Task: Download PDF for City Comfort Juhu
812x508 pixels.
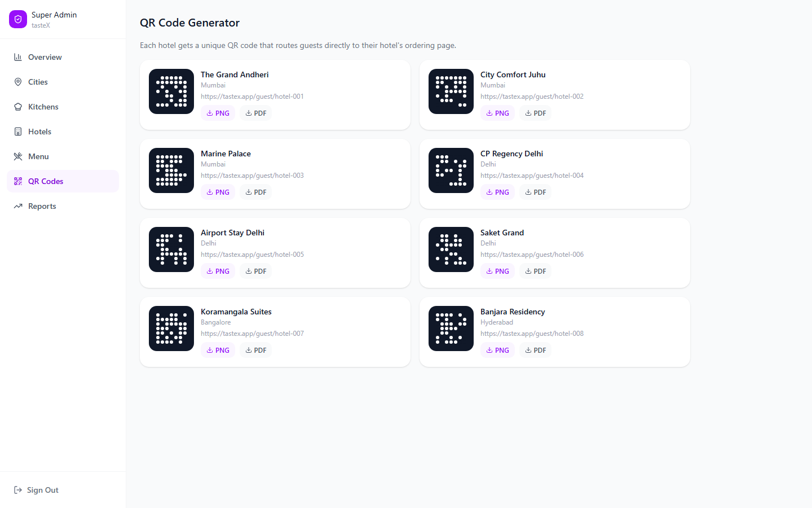Action: [x=536, y=113]
